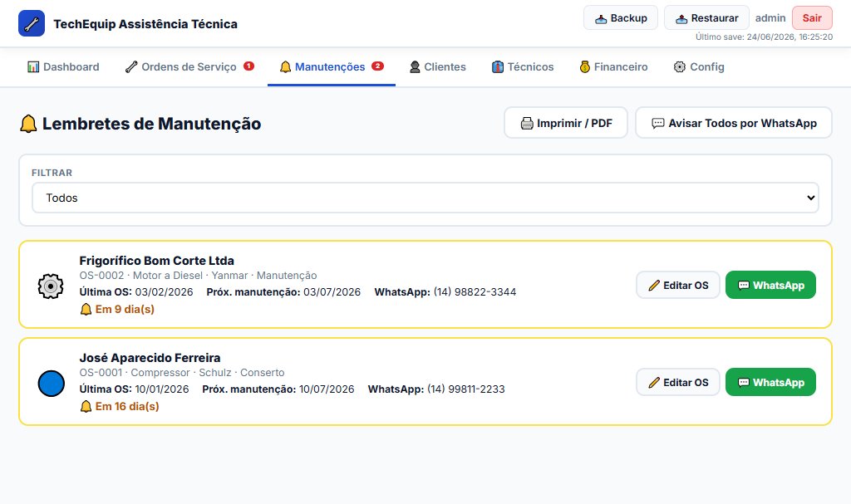Click the Em 16 dia(s) reminder text
851x504 pixels.
click(127, 406)
